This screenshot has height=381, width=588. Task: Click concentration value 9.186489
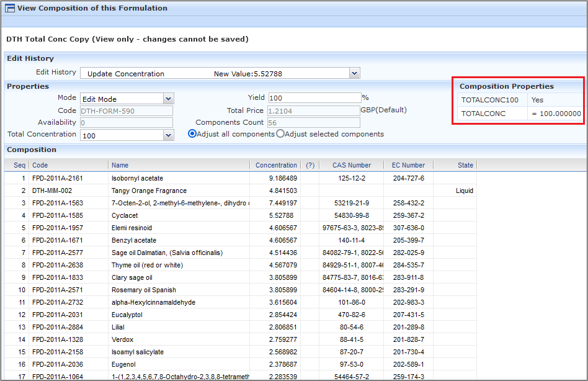[283, 178]
